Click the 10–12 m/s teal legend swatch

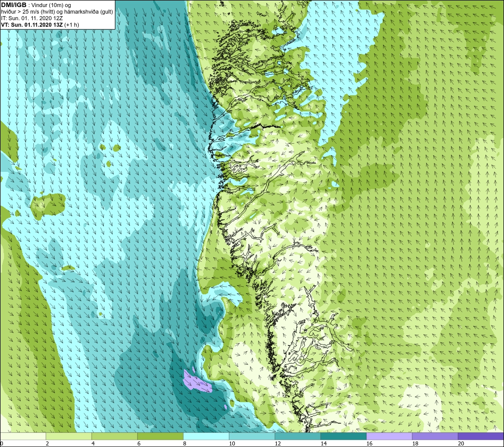pyautogui.click(x=251, y=436)
